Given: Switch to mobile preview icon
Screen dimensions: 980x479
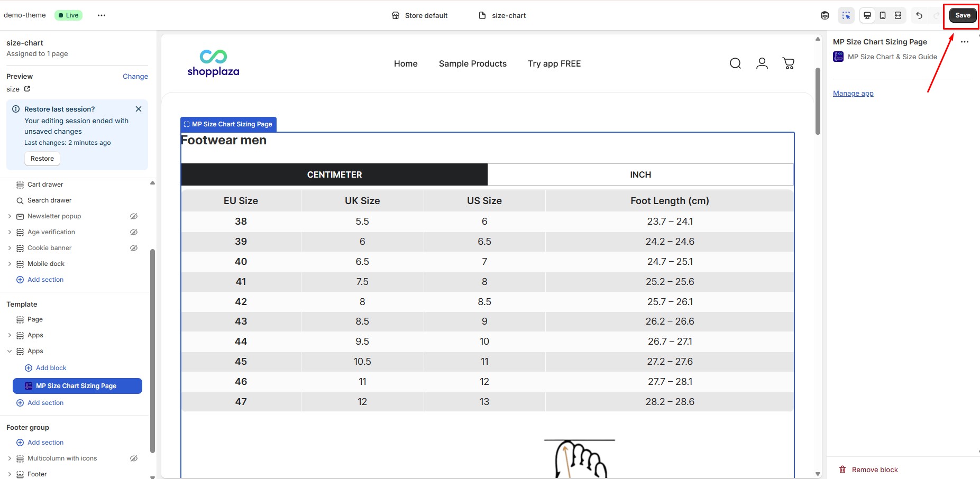Looking at the screenshot, I should pos(883,15).
